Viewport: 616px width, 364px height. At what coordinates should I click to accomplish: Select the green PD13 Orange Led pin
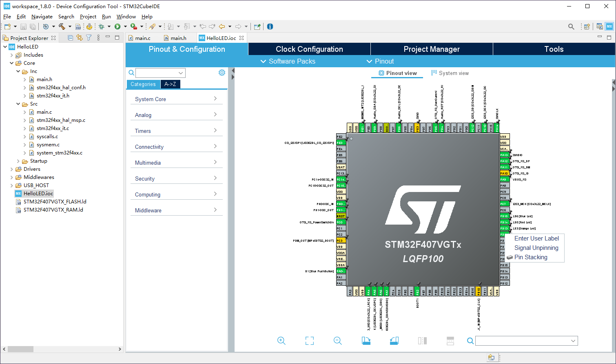505,228
